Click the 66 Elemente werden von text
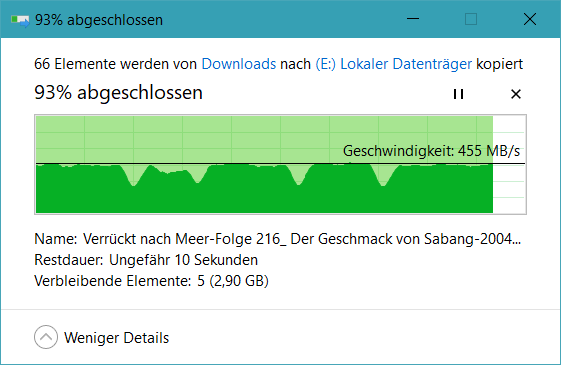This screenshot has height=365, width=561. point(116,64)
